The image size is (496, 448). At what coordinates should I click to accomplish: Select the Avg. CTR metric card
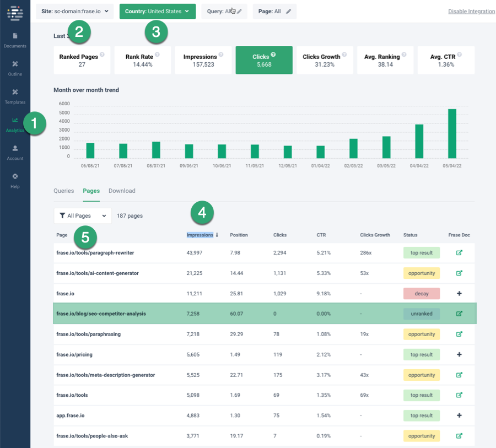pos(446,60)
